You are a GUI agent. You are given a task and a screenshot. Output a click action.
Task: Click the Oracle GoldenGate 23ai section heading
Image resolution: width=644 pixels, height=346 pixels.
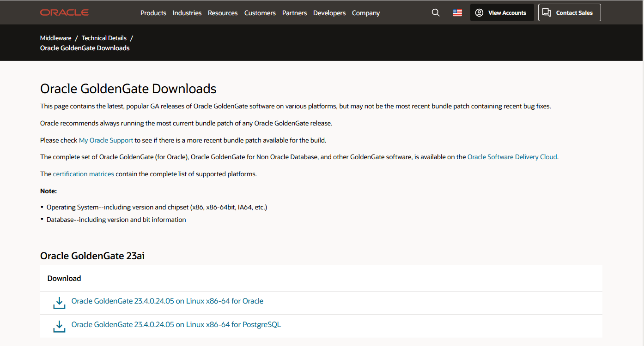[x=92, y=256]
